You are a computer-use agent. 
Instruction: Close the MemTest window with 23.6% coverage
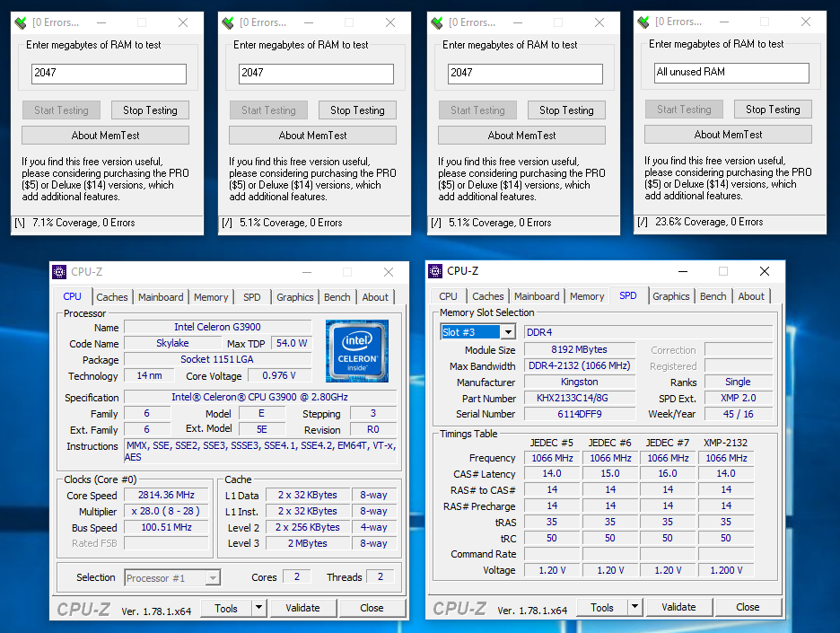point(806,22)
